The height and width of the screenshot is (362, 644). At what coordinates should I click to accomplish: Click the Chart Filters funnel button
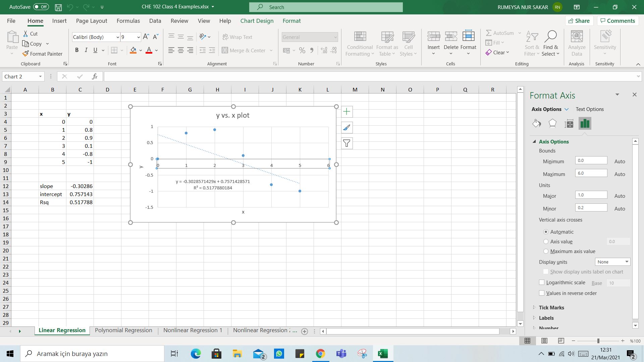[347, 143]
